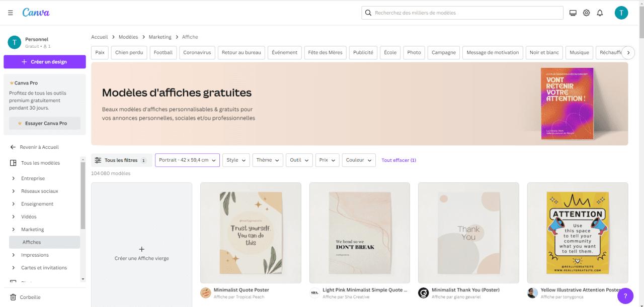Click the Tout effacer (1) link
The width and height of the screenshot is (644, 307).
tap(398, 160)
